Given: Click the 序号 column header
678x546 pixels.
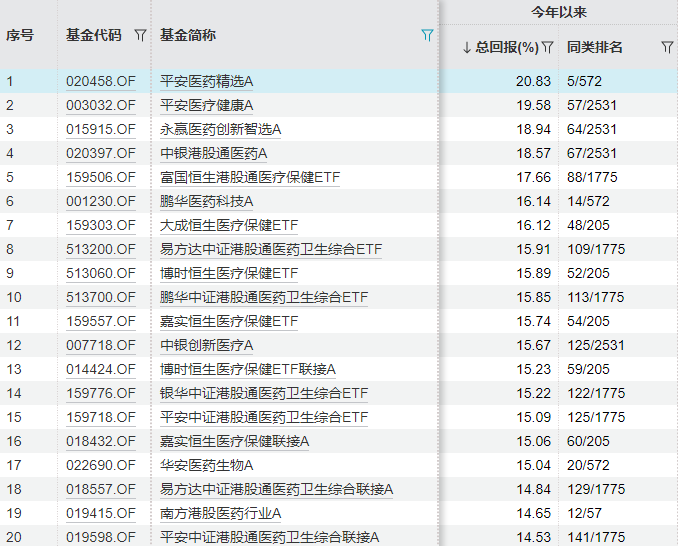Looking at the screenshot, I should [20, 35].
